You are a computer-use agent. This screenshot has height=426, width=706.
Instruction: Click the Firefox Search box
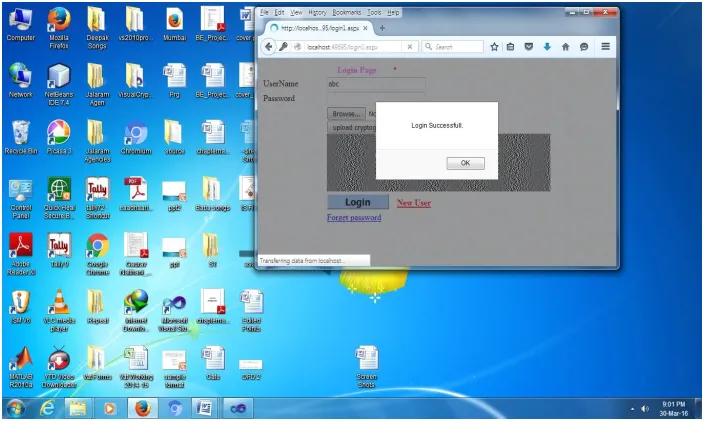pos(453,46)
